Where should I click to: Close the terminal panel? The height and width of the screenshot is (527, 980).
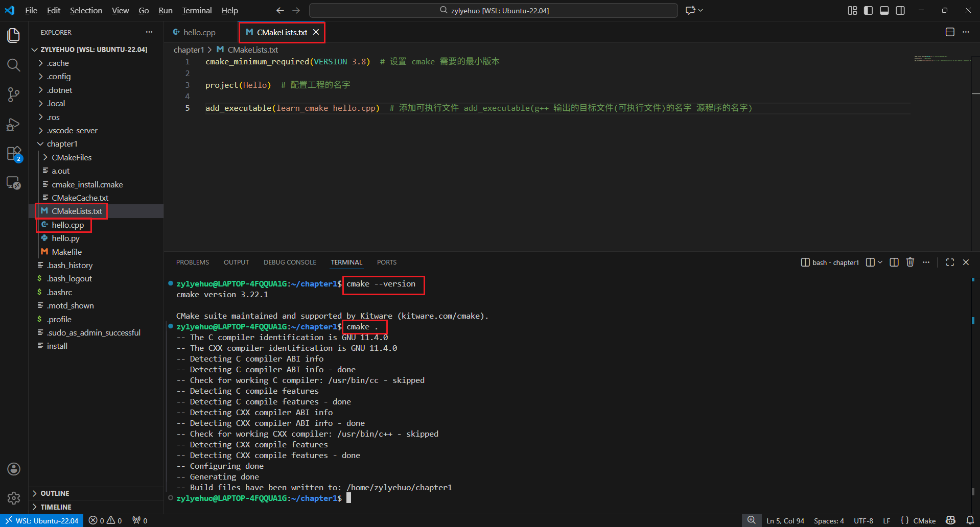click(x=966, y=262)
